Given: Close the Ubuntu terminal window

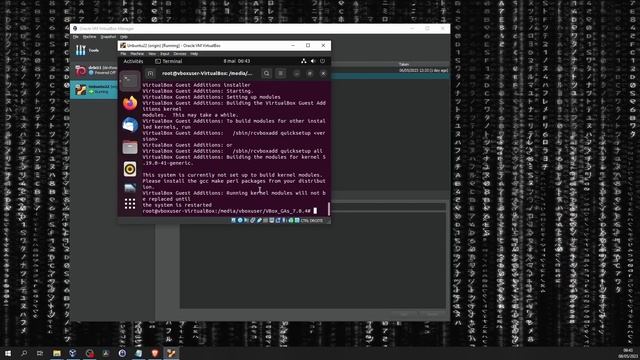Looking at the screenshot, I should point(323,73).
